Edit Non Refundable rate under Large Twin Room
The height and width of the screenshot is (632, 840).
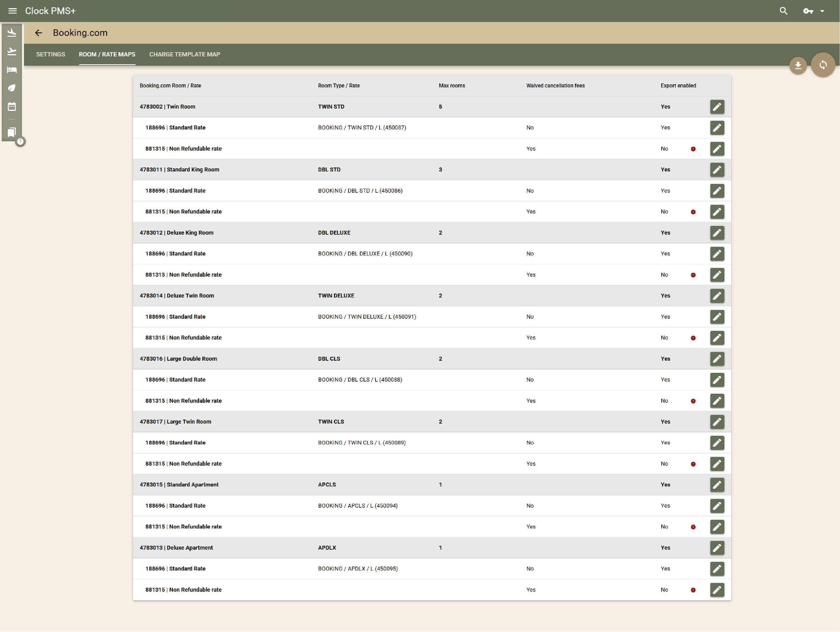pyautogui.click(x=717, y=464)
